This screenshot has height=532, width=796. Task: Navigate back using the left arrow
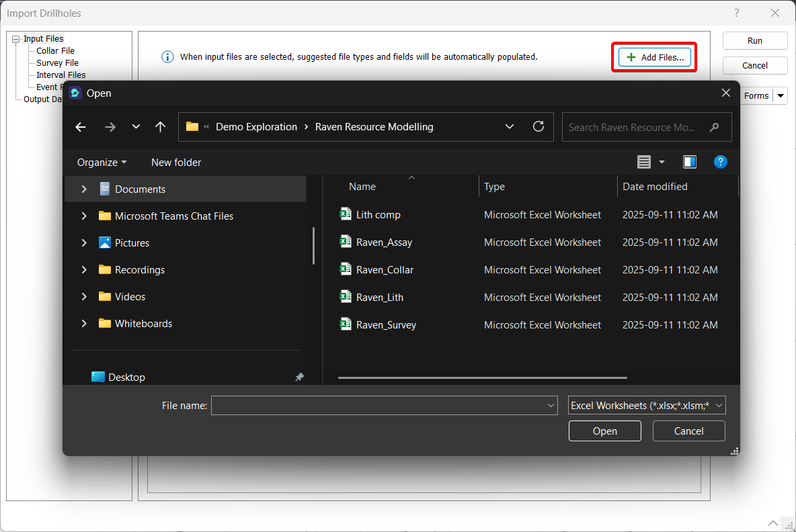tap(81, 126)
